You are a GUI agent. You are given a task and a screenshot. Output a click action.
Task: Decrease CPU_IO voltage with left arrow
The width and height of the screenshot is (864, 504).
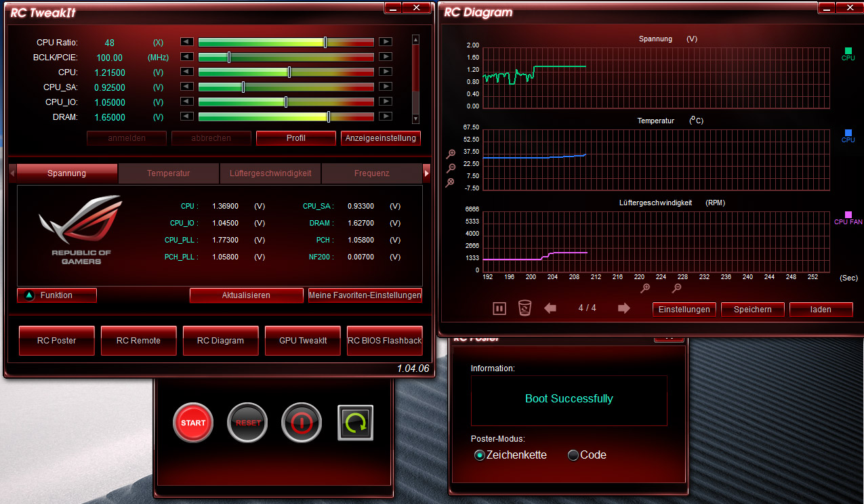click(186, 102)
